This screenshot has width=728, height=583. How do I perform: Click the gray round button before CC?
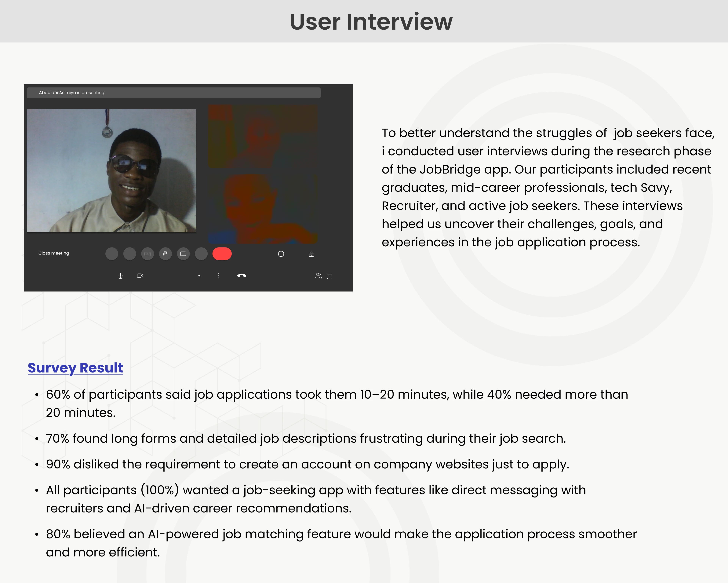point(130,254)
